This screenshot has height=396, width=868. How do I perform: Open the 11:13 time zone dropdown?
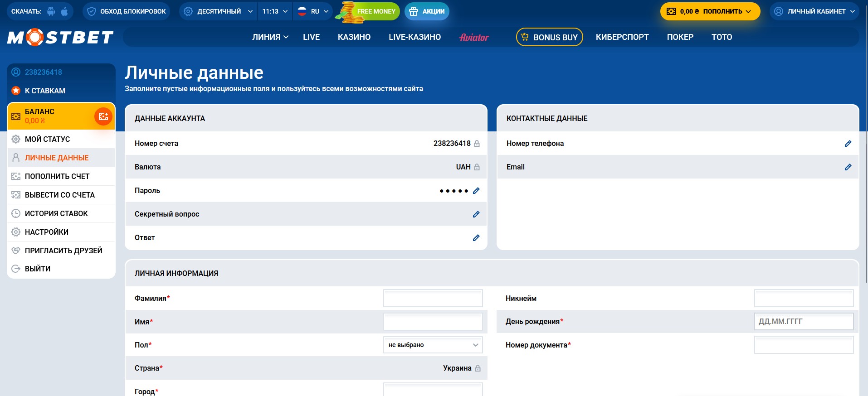pyautogui.click(x=275, y=11)
